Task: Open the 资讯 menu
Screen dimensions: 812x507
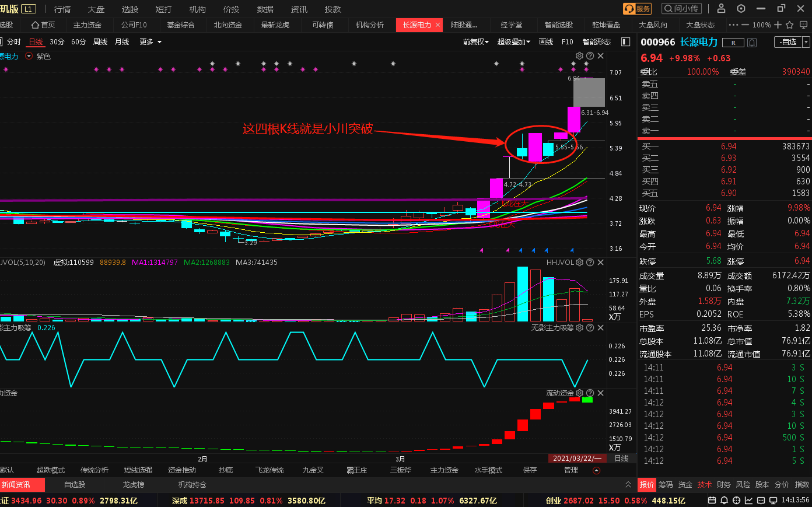Action: [x=299, y=9]
